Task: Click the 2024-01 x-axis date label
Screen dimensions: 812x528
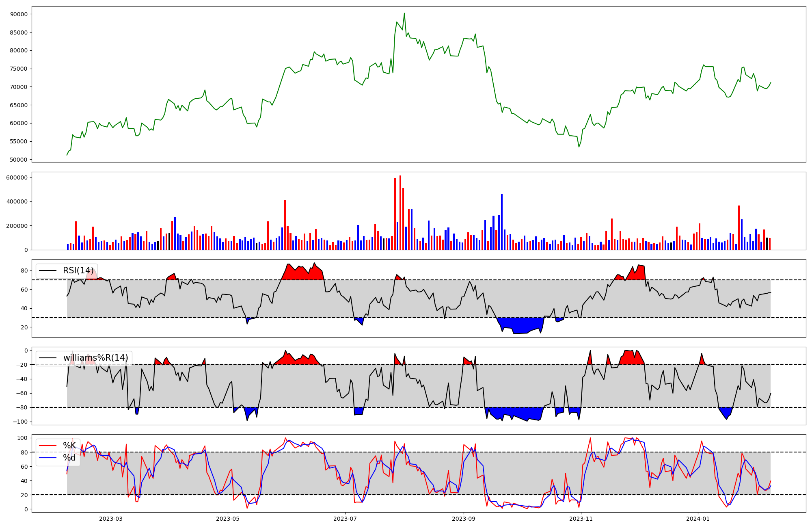Action: pos(698,519)
